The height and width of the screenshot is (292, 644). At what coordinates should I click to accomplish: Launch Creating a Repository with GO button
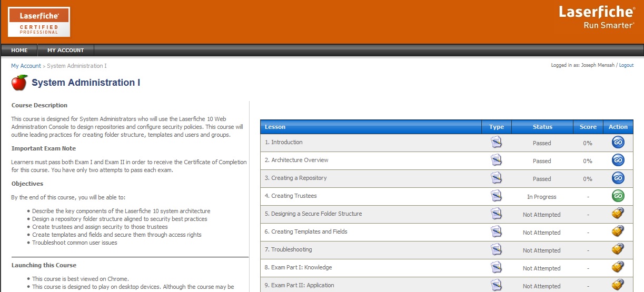(x=618, y=178)
